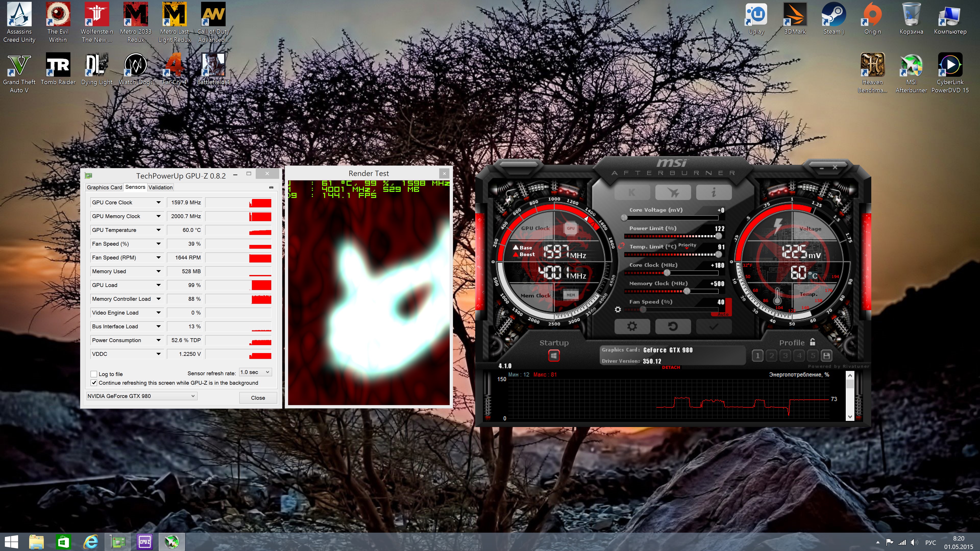This screenshot has height=551, width=980.
Task: Enable the Log to file checkbox
Action: [x=94, y=374]
